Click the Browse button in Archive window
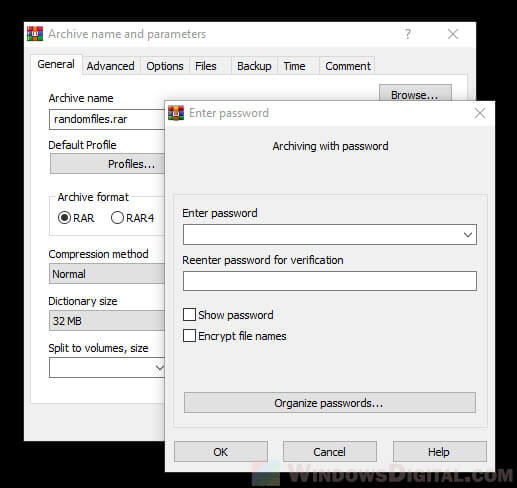This screenshot has width=517, height=488. click(415, 93)
